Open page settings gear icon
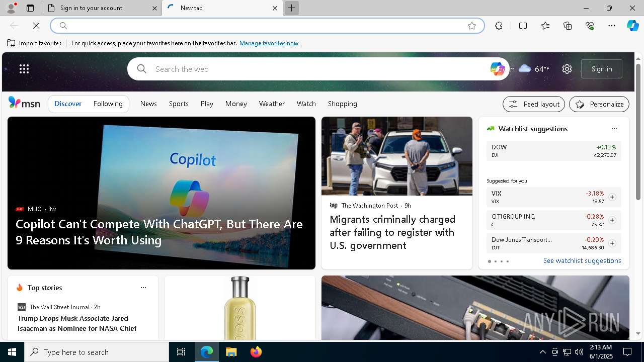Screen dimensions: 644x362 (567, 69)
